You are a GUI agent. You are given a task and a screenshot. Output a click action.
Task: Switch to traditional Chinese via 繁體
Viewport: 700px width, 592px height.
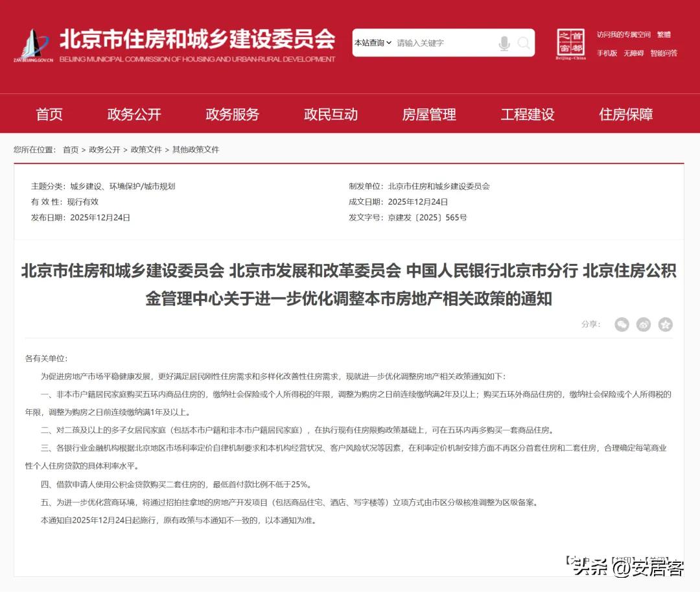pos(664,34)
